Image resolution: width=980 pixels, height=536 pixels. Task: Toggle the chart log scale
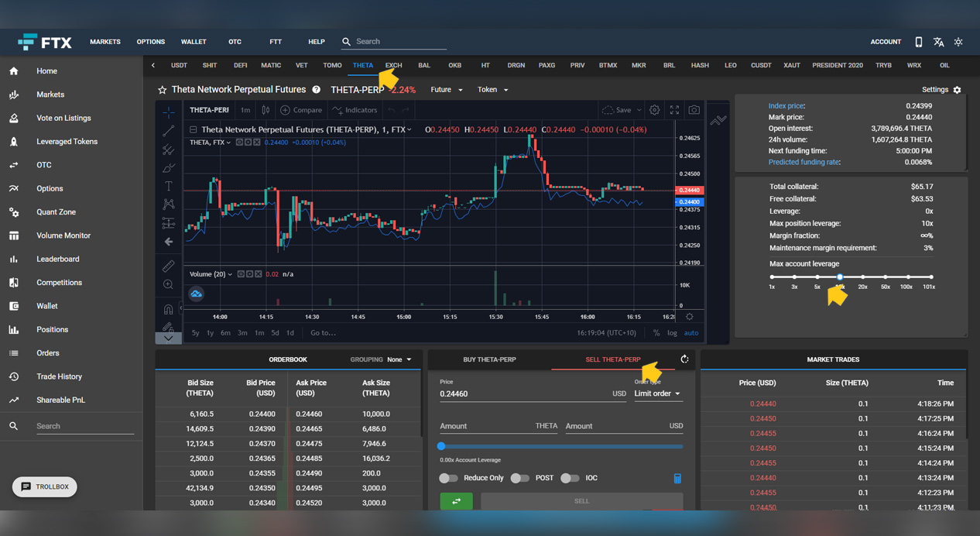coord(672,333)
